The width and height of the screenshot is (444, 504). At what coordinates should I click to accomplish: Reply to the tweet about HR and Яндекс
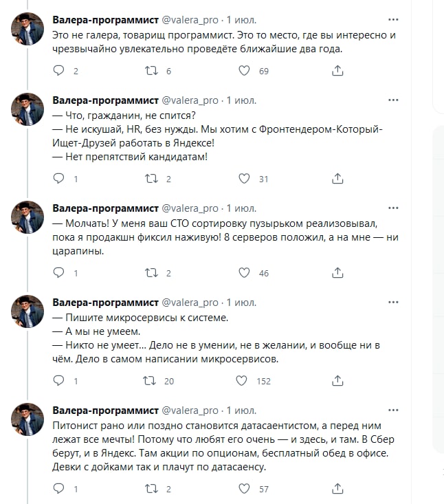pyautogui.click(x=59, y=178)
